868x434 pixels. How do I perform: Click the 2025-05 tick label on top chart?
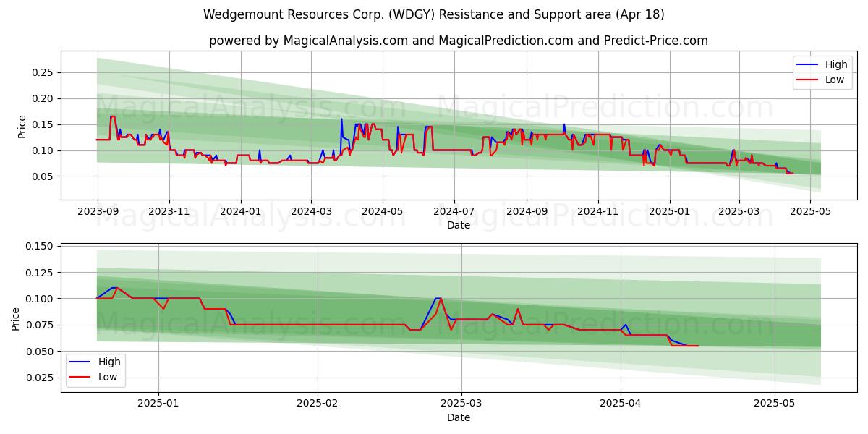coord(810,211)
